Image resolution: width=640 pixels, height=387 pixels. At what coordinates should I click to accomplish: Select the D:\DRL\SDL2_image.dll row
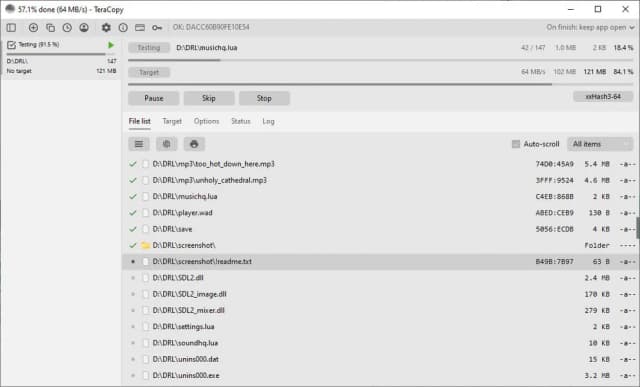381,294
